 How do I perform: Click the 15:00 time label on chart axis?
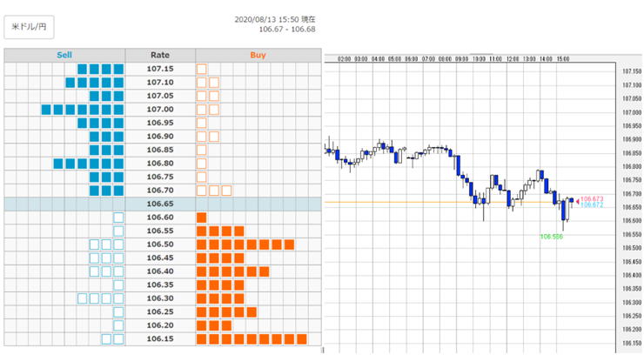563,59
